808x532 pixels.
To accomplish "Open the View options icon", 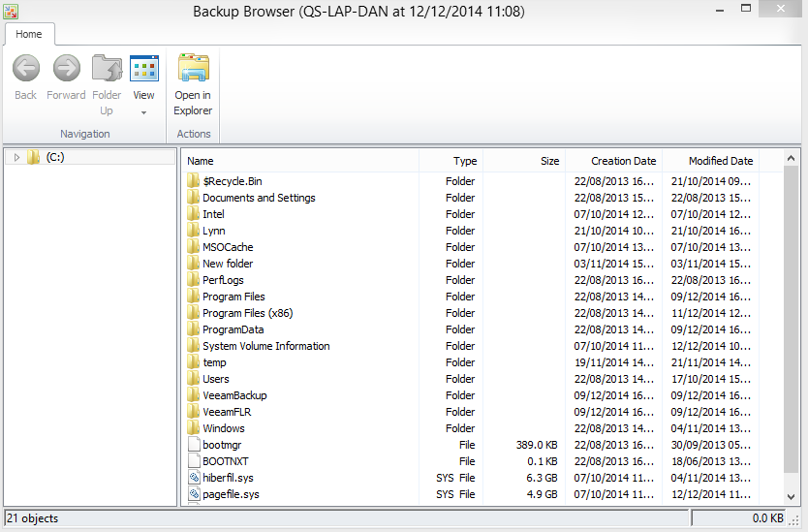I will 143,69.
